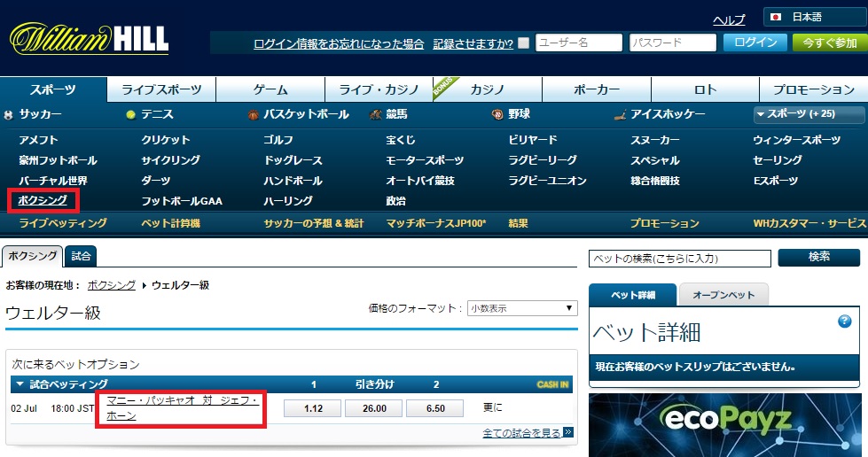The height and width of the screenshot is (457, 868).
Task: Toggle the remember login checkbox
Action: click(x=524, y=43)
